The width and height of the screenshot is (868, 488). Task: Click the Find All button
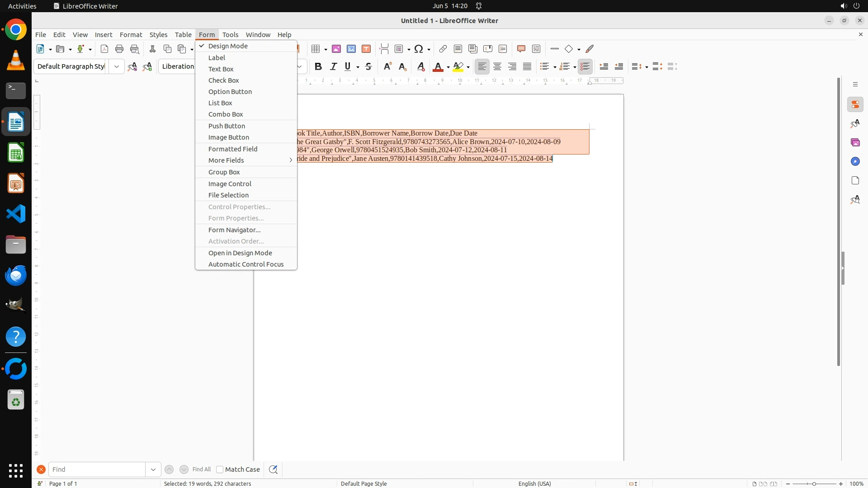tap(202, 469)
